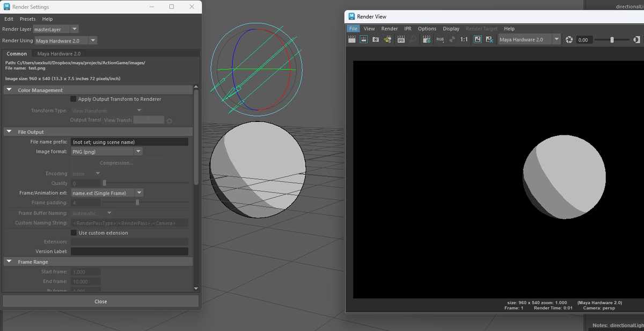The width and height of the screenshot is (644, 331).
Task: Click the Compression... button
Action: 116,163
